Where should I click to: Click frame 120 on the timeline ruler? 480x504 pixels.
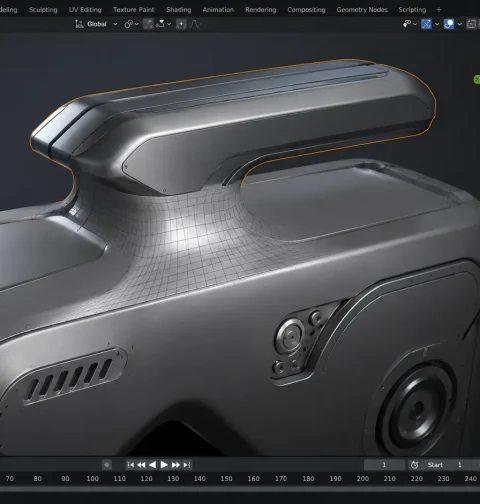pos(146,479)
